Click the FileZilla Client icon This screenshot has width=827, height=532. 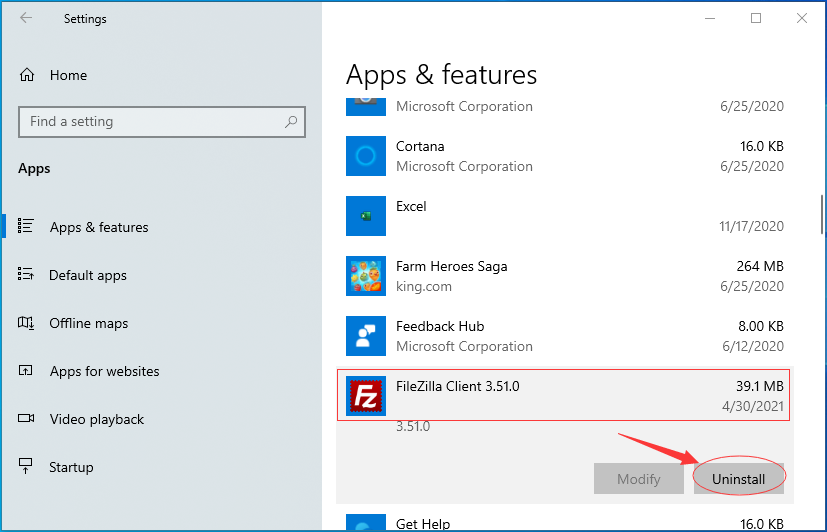point(366,396)
